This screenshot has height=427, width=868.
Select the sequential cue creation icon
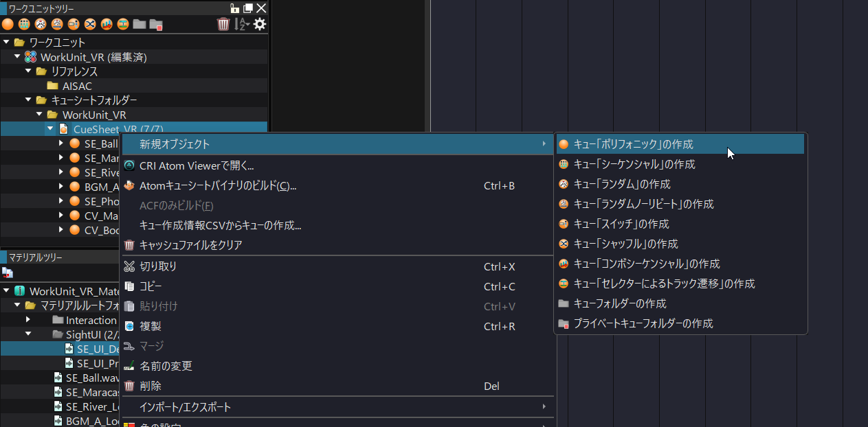point(24,24)
